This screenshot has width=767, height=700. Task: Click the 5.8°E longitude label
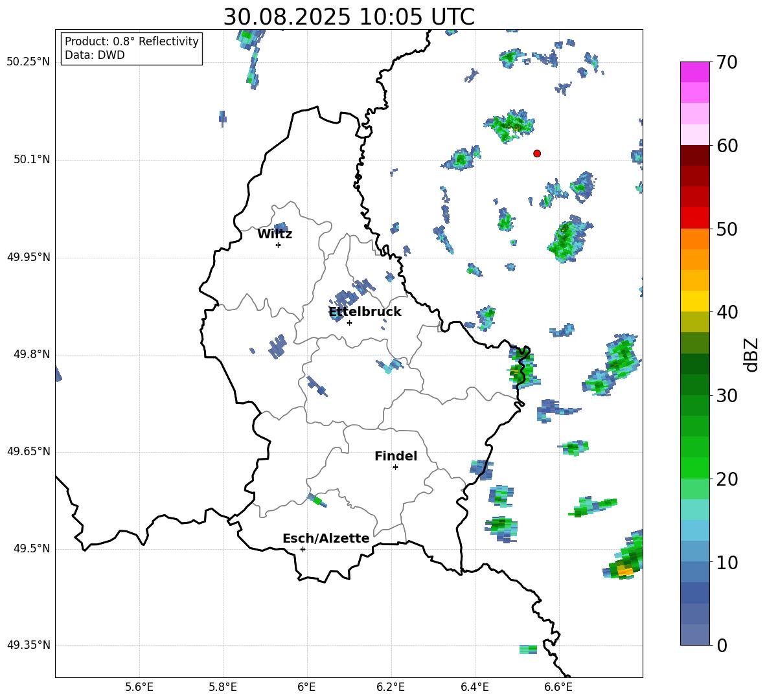(x=223, y=687)
